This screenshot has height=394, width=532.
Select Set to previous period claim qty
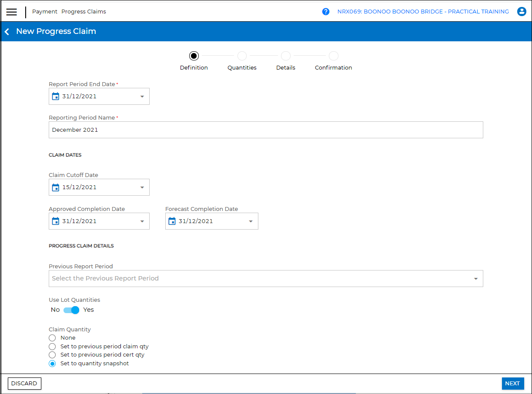point(52,347)
